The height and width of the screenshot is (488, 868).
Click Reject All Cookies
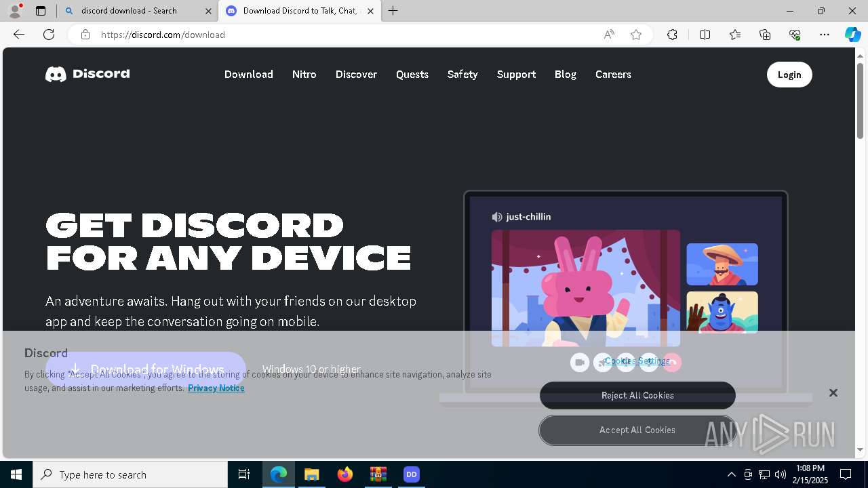pos(637,395)
